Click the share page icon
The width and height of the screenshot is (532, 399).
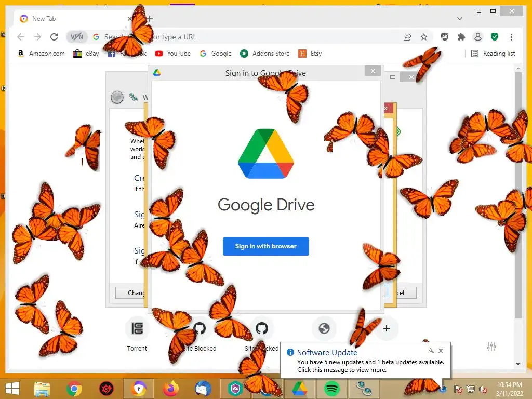pyautogui.click(x=407, y=37)
